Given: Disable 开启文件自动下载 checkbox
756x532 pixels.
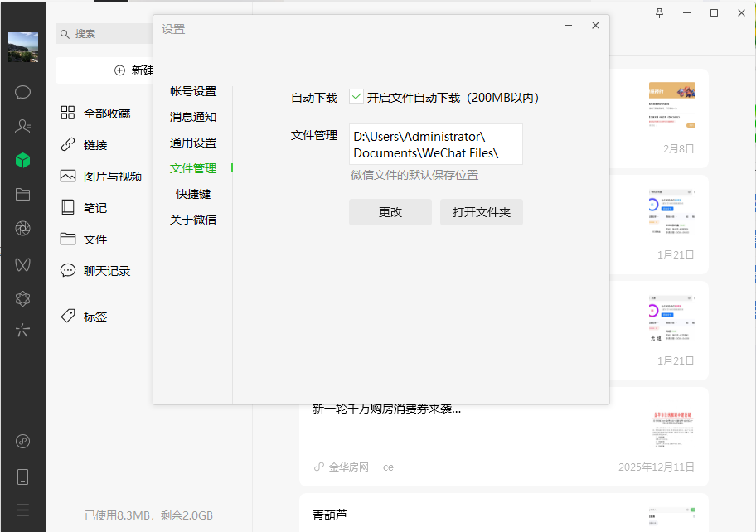Looking at the screenshot, I should tap(356, 97).
